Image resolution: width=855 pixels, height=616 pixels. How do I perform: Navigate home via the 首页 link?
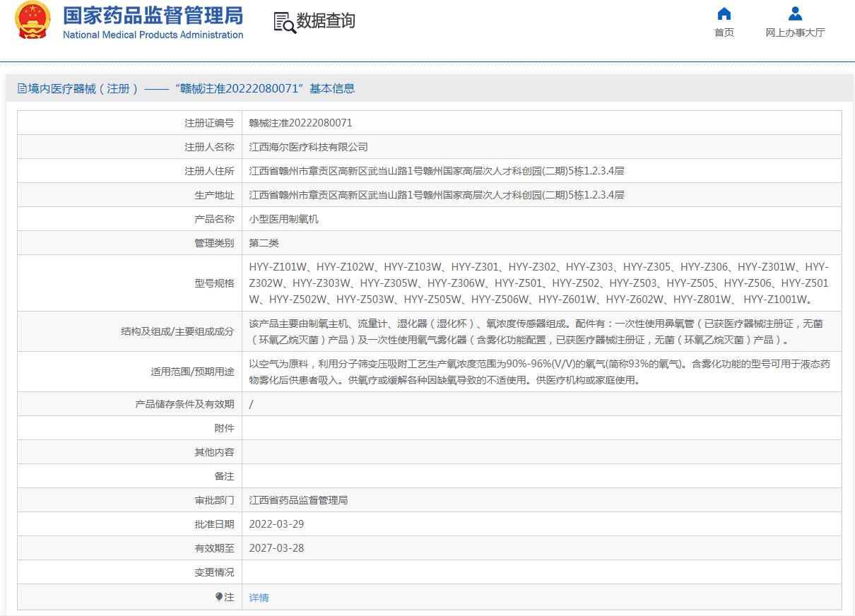[724, 33]
